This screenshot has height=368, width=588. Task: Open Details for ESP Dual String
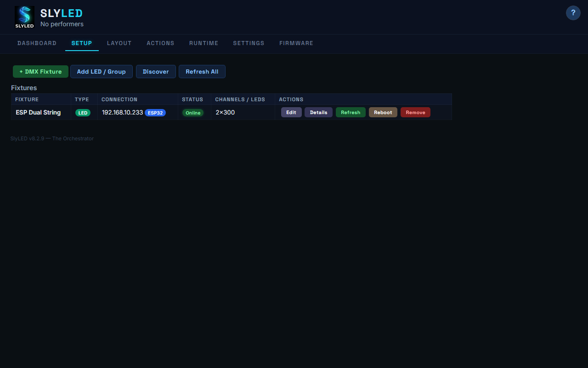(318, 112)
